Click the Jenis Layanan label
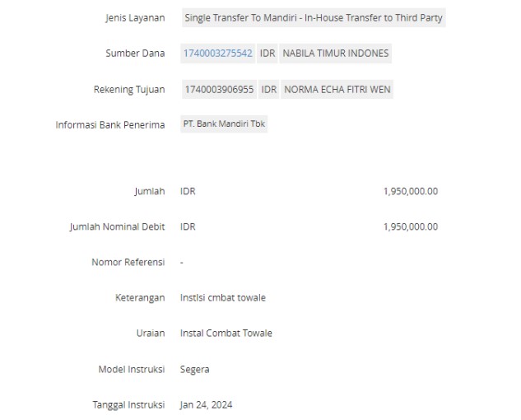Image resolution: width=521 pixels, height=420 pixels. tap(135, 17)
